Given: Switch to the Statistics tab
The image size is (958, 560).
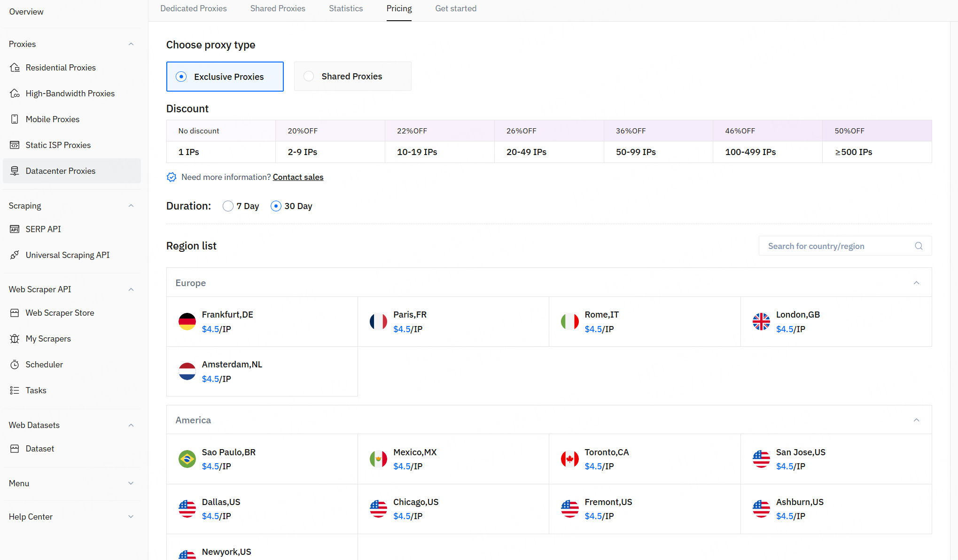Looking at the screenshot, I should point(346,8).
